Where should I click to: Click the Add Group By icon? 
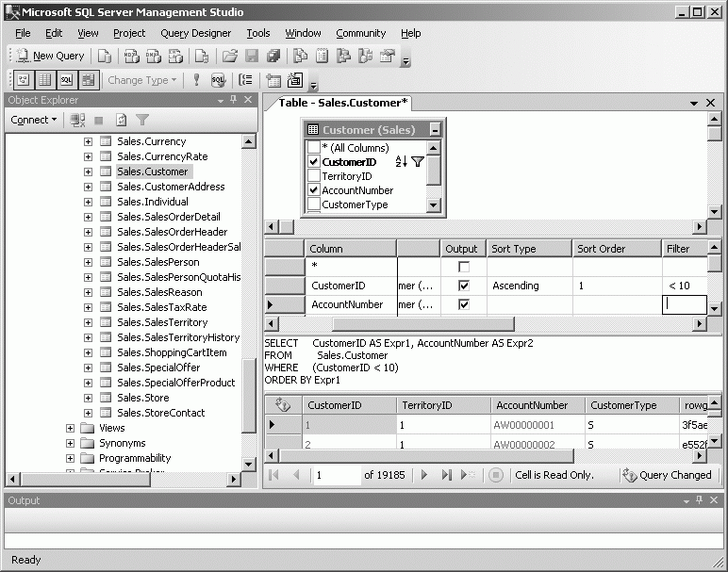pyautogui.click(x=245, y=80)
